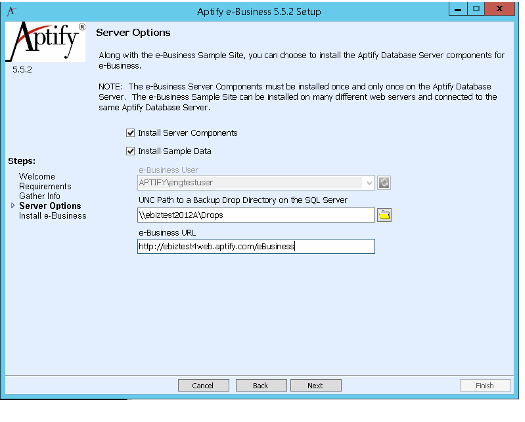Expand the e-Business User dropdown arrow
This screenshot has height=422, width=525.
[369, 183]
